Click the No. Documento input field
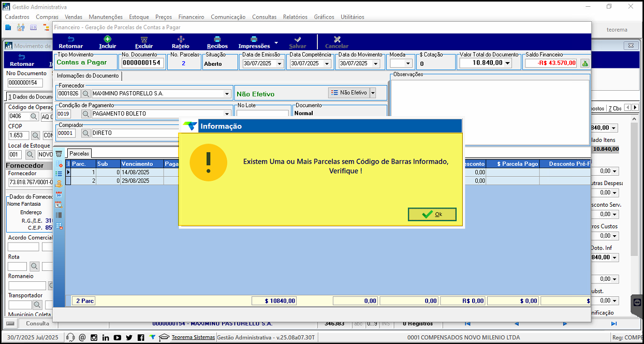 point(143,63)
